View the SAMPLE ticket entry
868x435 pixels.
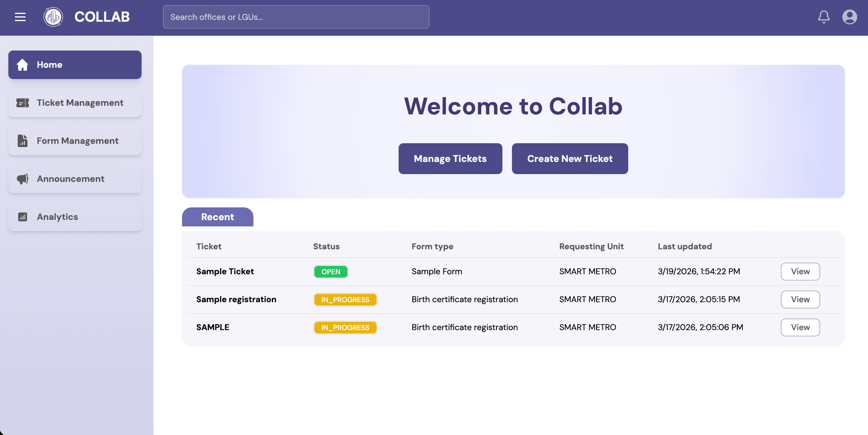point(800,327)
